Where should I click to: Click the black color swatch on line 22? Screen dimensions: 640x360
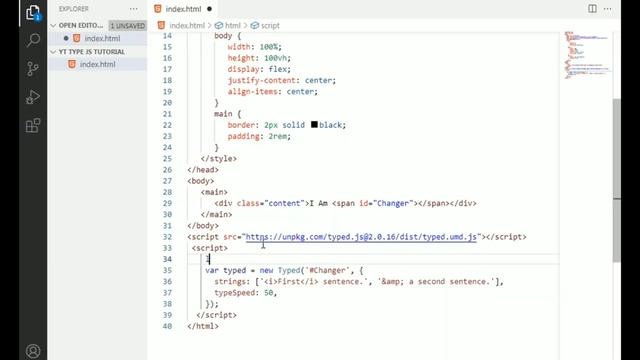click(x=314, y=124)
